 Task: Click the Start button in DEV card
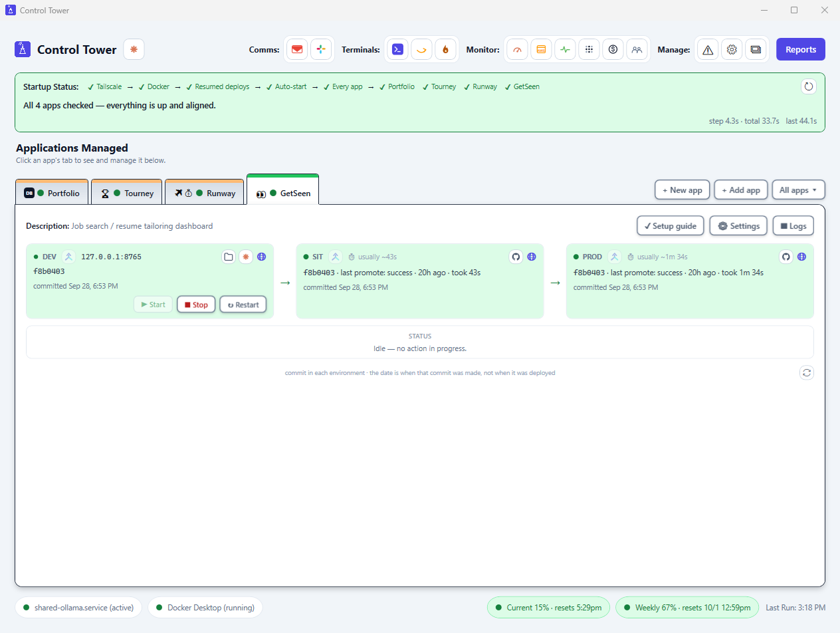[x=153, y=305]
